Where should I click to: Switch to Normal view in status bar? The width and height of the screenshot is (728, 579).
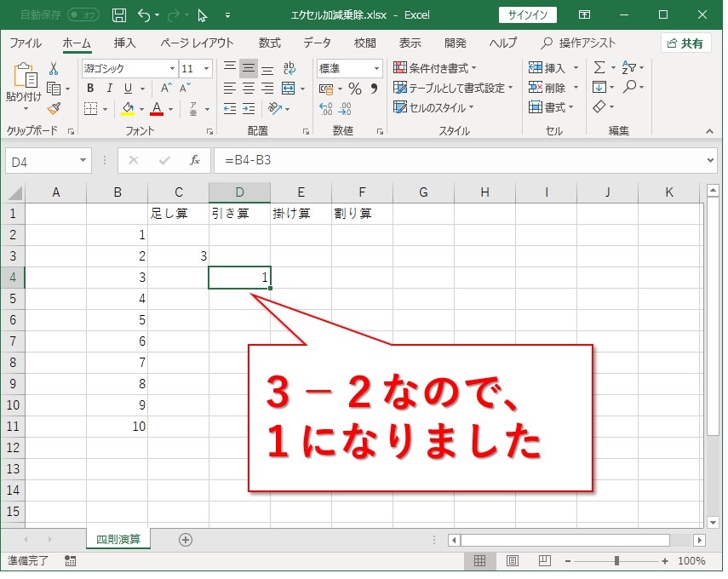click(479, 561)
